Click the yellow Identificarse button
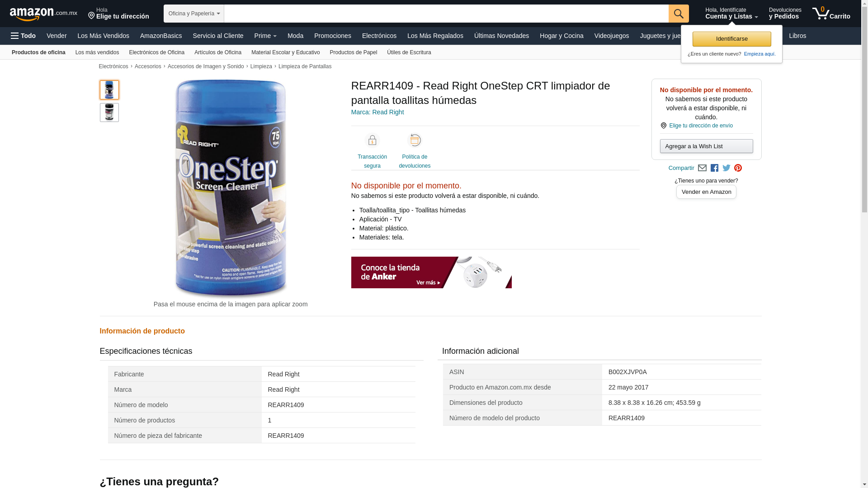Image resolution: width=868 pixels, height=488 pixels. point(731,39)
